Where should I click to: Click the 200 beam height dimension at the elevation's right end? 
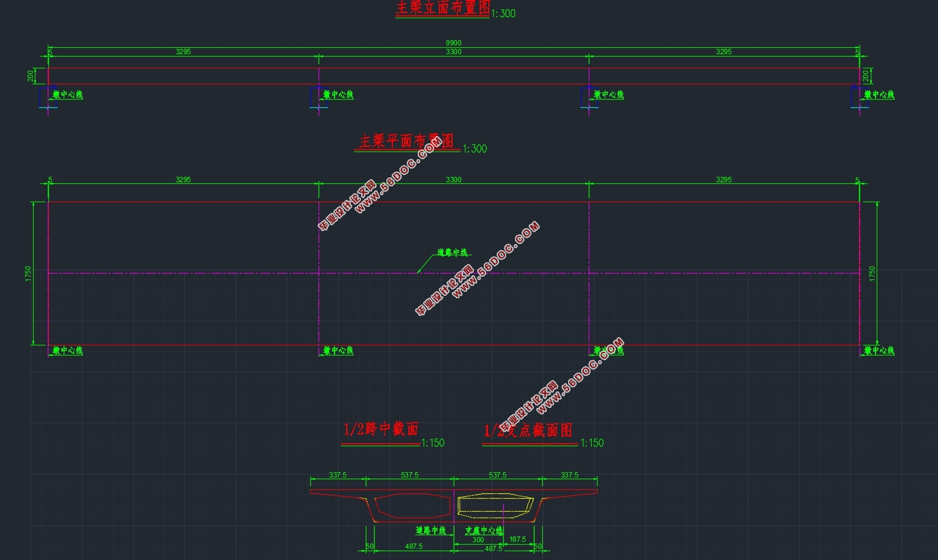tap(865, 75)
